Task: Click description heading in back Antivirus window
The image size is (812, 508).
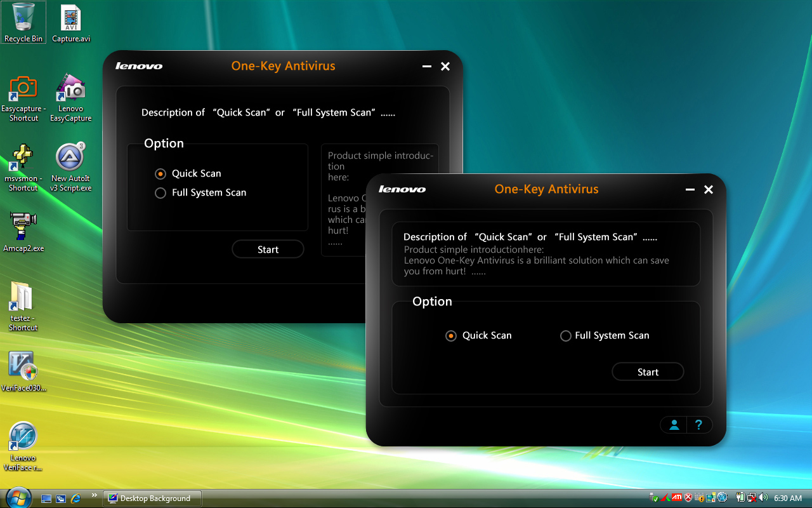Action: point(268,112)
